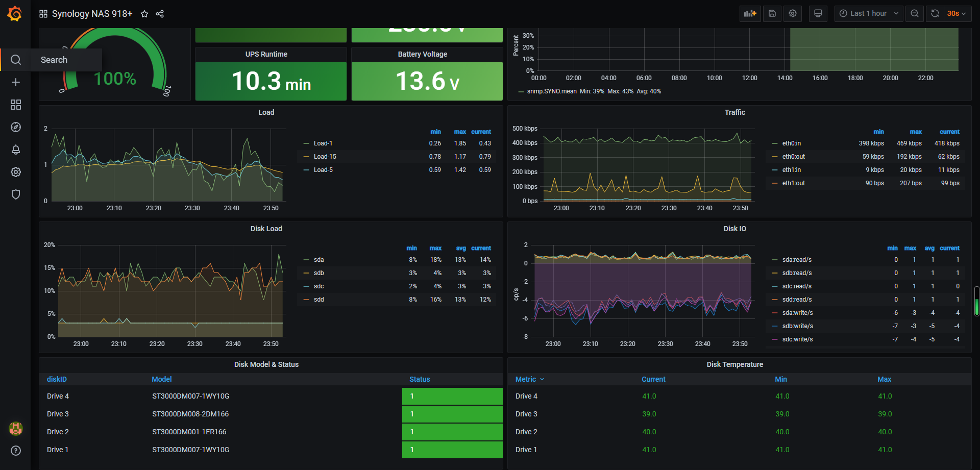Sort temperature table by Max column
The image size is (980, 470).
point(884,379)
